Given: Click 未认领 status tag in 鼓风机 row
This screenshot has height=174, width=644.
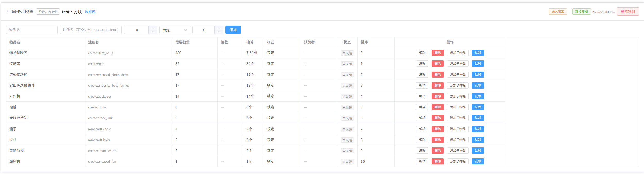Looking at the screenshot, I should 347,162.
